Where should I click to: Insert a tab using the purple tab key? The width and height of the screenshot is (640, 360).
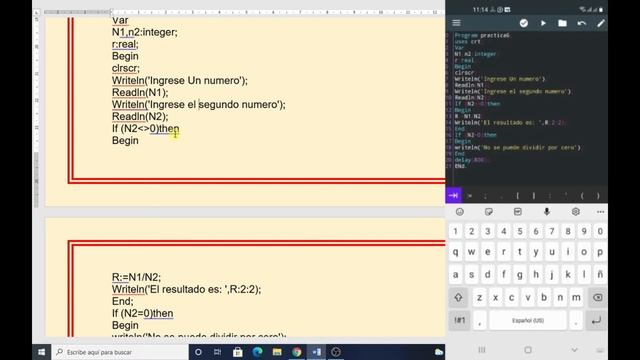pyautogui.click(x=453, y=196)
